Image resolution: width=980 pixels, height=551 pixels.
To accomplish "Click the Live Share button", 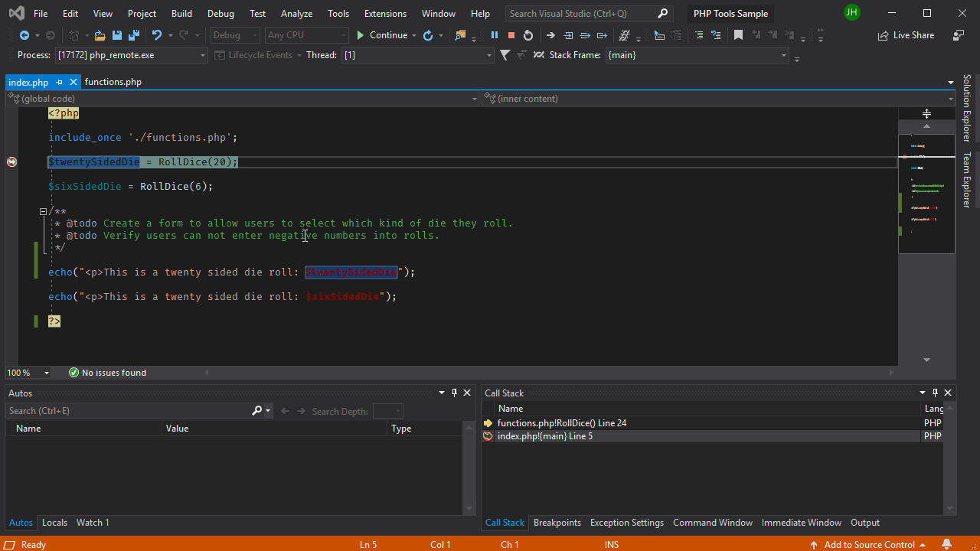I will point(906,35).
